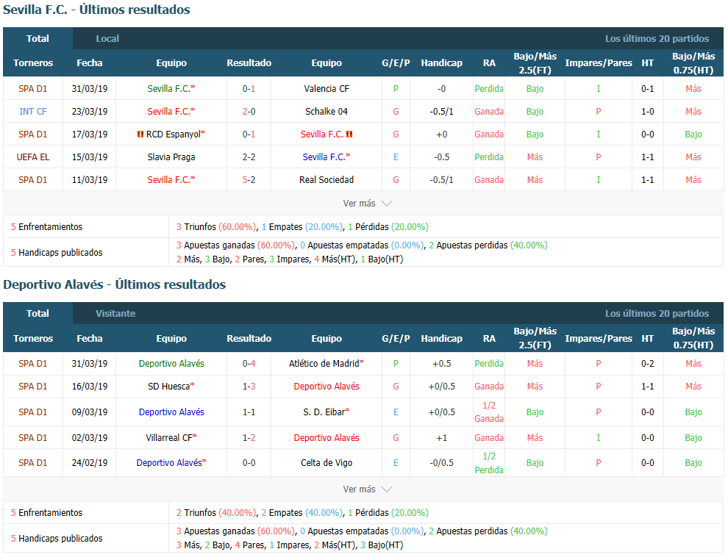
Task: Click the date 09/03/19
Action: pos(90,412)
